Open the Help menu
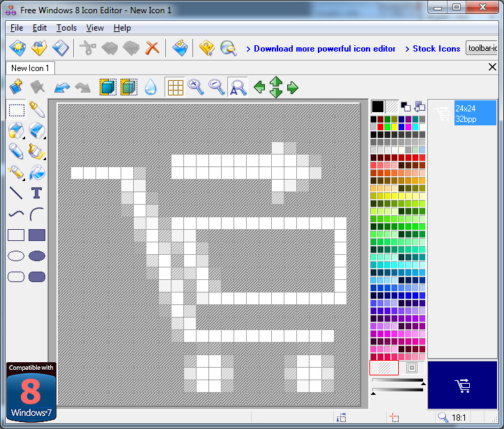Viewport: 504px width, 429px height. [122, 28]
